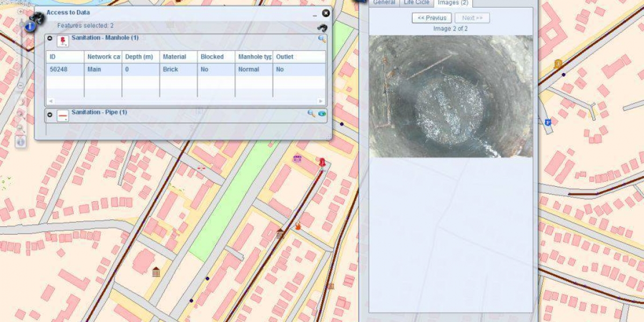
Task: Select the Depth (m) column header
Action: 141,57
